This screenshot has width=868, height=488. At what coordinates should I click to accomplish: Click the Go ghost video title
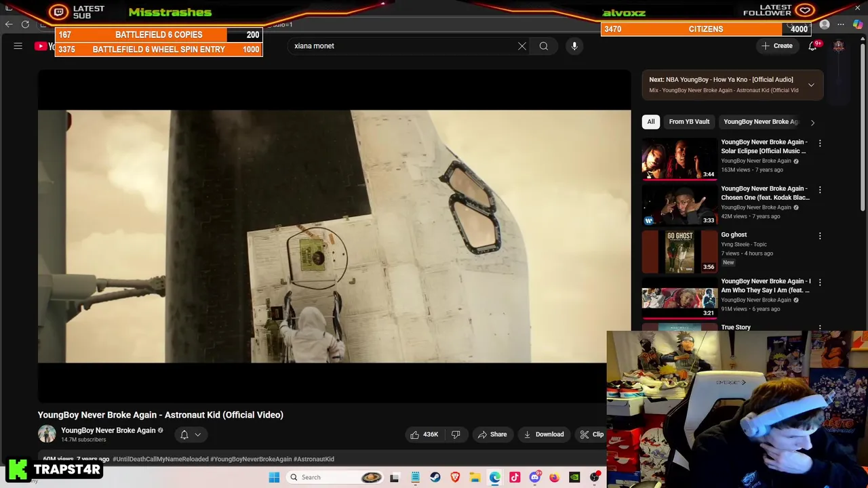coord(734,235)
